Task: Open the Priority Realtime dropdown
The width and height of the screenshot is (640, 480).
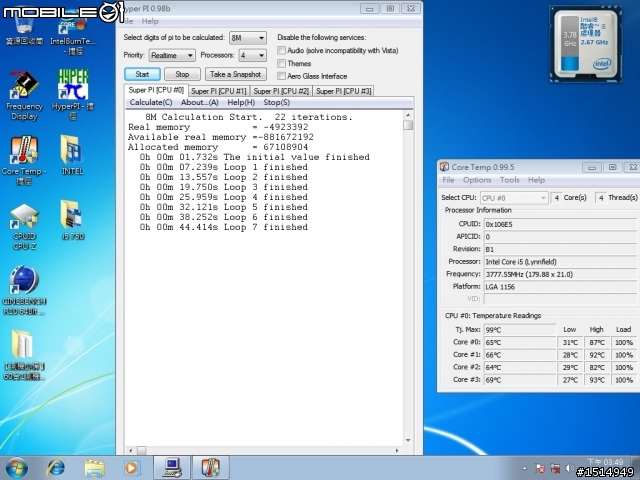Action: (x=172, y=55)
